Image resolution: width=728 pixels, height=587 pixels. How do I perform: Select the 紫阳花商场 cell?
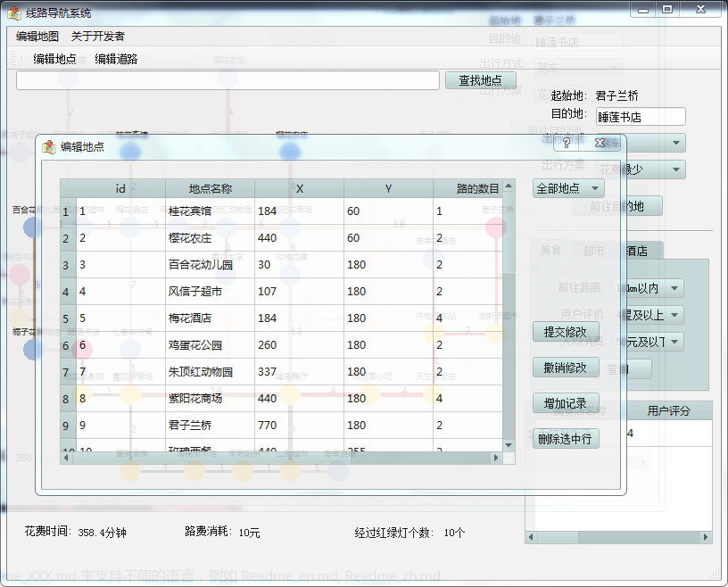point(210,399)
